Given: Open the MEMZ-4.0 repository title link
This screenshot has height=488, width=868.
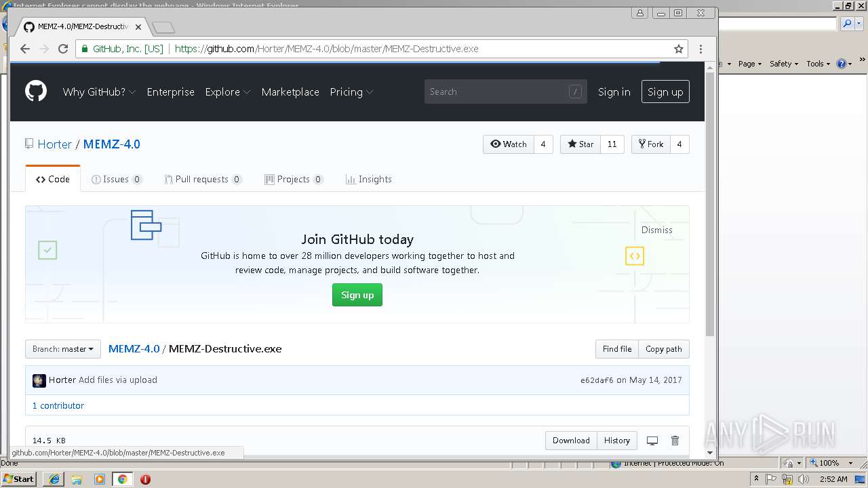Looking at the screenshot, I should click(x=112, y=144).
